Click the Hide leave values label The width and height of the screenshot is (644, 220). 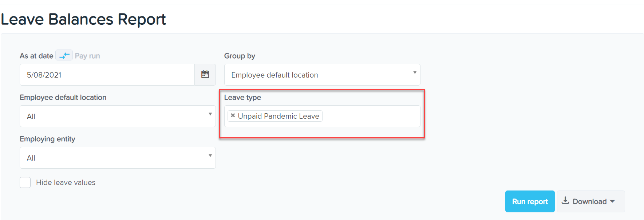[66, 182]
